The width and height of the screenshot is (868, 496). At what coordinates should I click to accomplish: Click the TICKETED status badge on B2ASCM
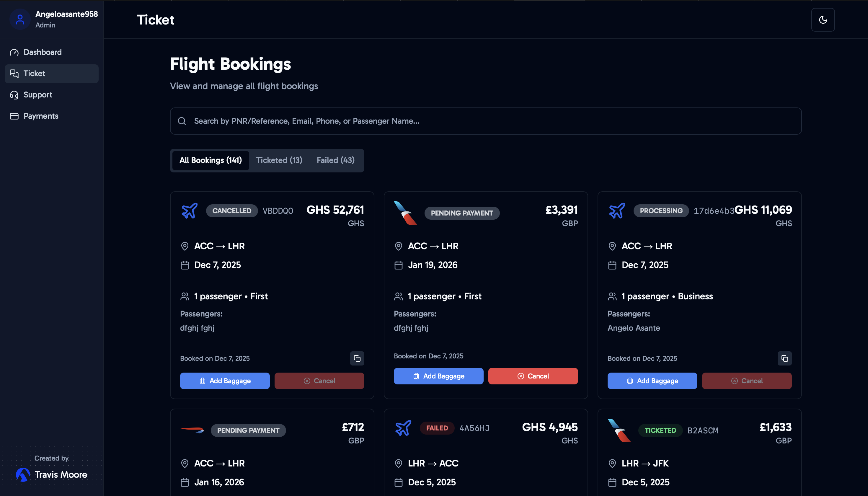(660, 430)
